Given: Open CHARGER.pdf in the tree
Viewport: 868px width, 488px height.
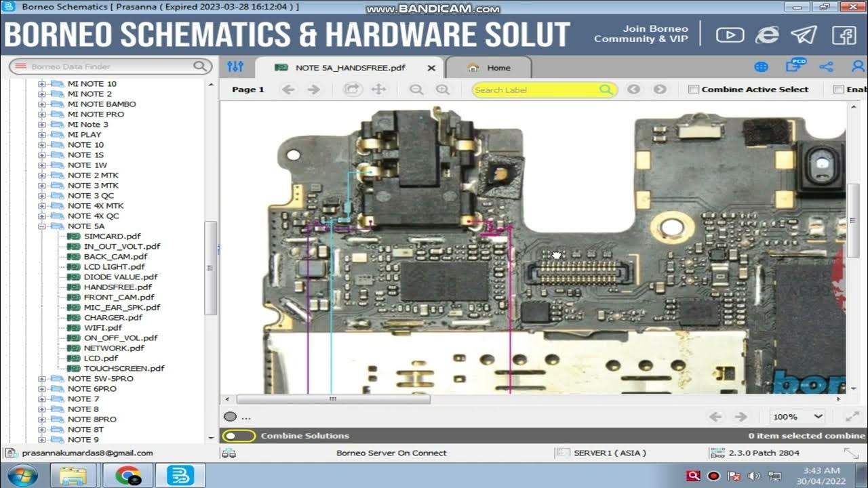Looking at the screenshot, I should [x=113, y=318].
